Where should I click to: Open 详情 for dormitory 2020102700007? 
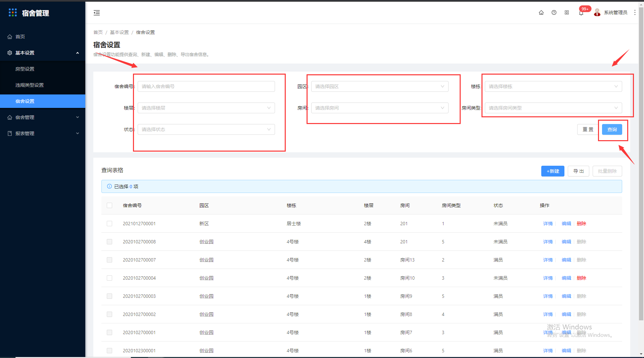548,260
